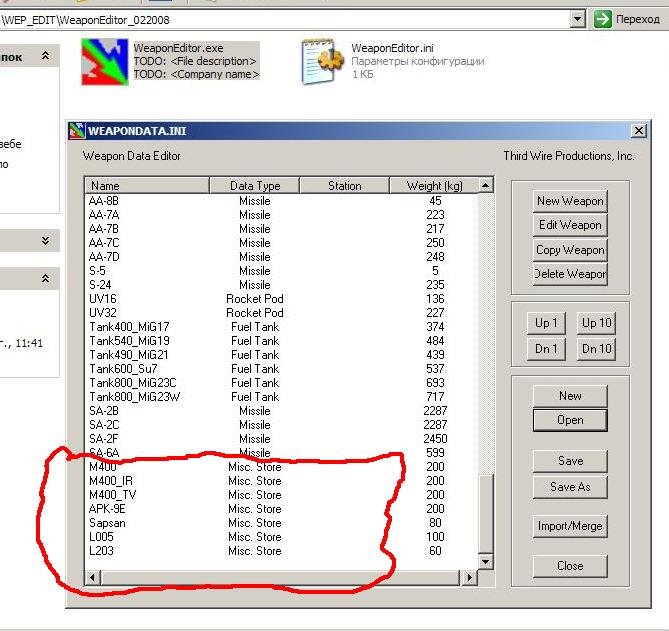Click the Open button
This screenshot has height=631, width=669.
point(570,420)
